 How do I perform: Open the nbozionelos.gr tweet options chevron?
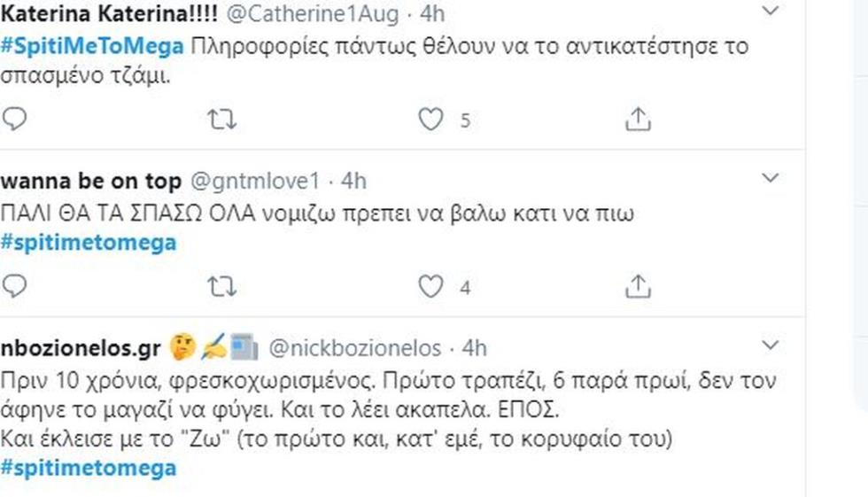(771, 346)
